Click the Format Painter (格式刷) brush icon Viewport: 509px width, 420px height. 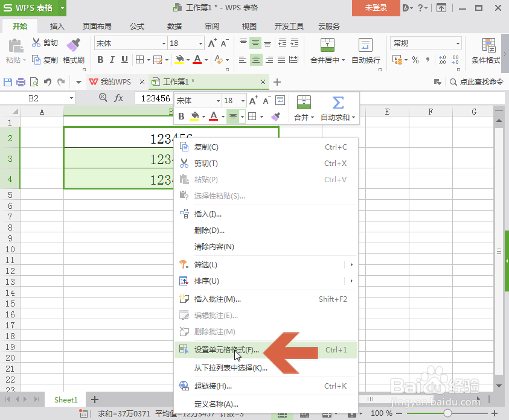tap(74, 45)
